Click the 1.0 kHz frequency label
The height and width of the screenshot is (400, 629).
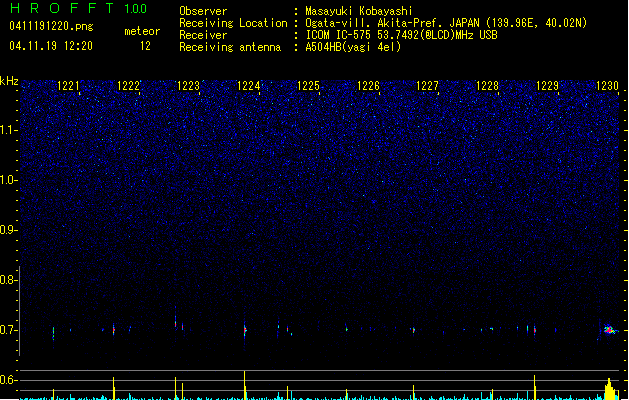pyautogui.click(x=8, y=180)
